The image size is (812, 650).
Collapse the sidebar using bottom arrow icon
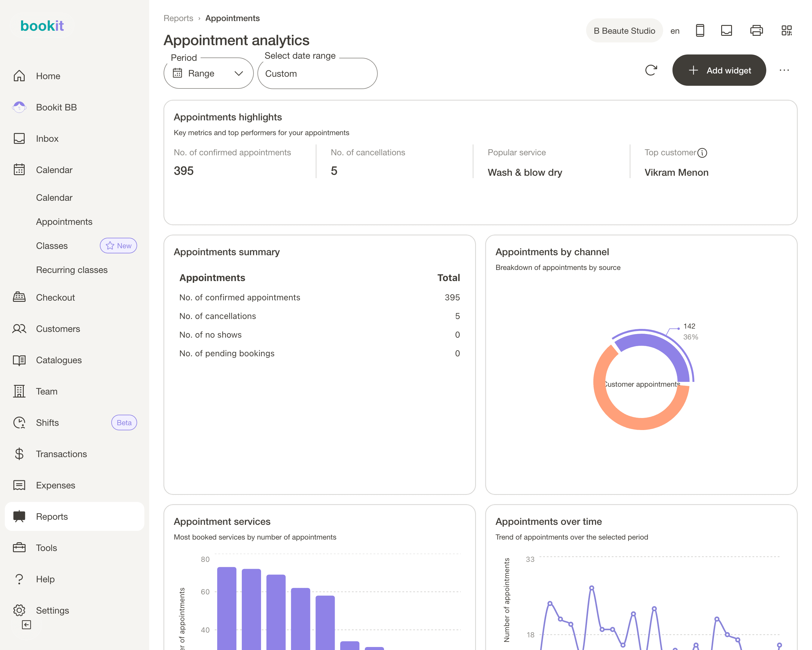point(26,625)
